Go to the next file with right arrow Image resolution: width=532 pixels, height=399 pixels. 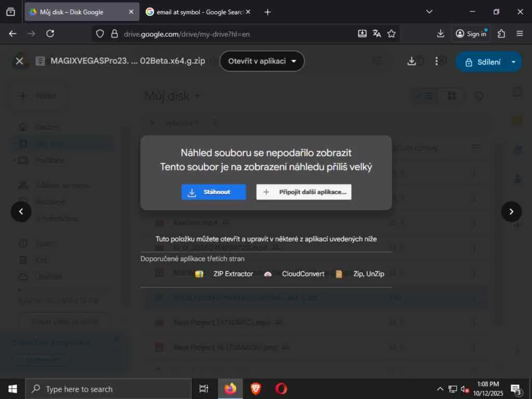(x=511, y=212)
